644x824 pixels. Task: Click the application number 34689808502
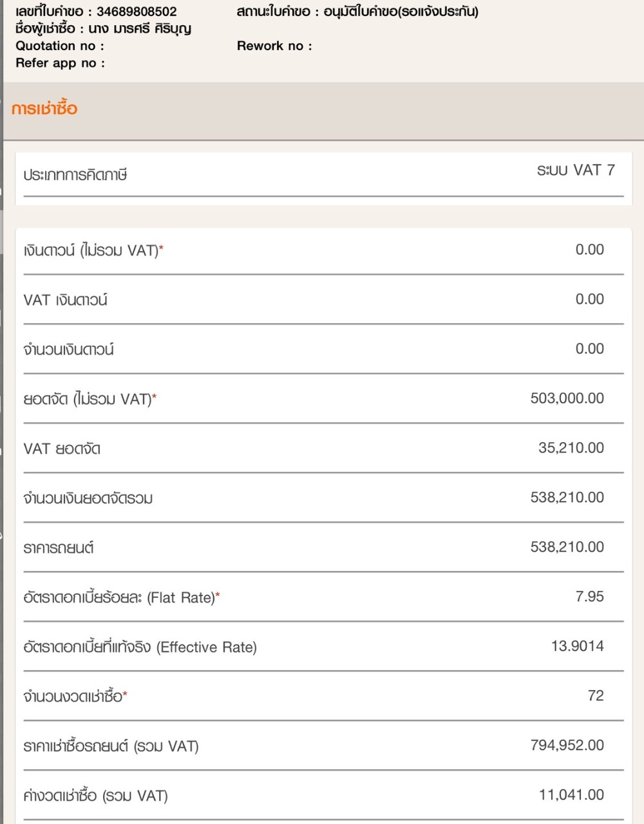tap(137, 12)
